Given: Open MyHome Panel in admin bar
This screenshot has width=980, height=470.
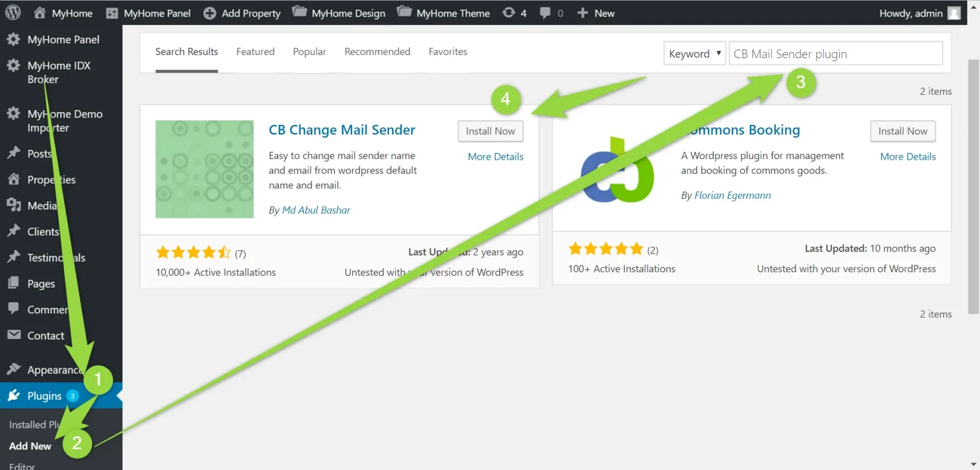Looking at the screenshot, I should [148, 13].
